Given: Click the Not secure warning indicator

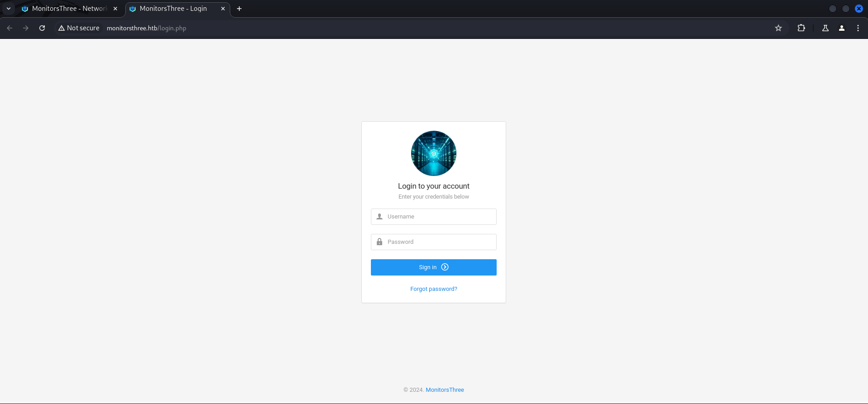Looking at the screenshot, I should [79, 28].
